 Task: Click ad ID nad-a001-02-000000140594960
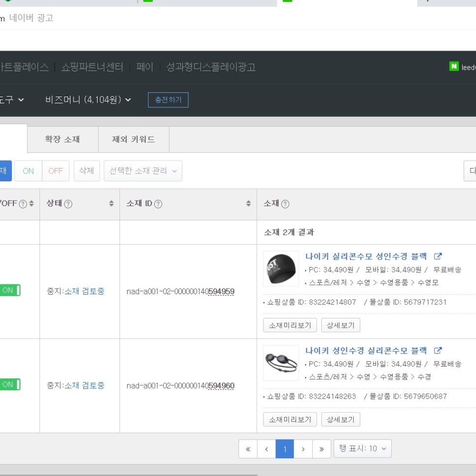(x=180, y=385)
